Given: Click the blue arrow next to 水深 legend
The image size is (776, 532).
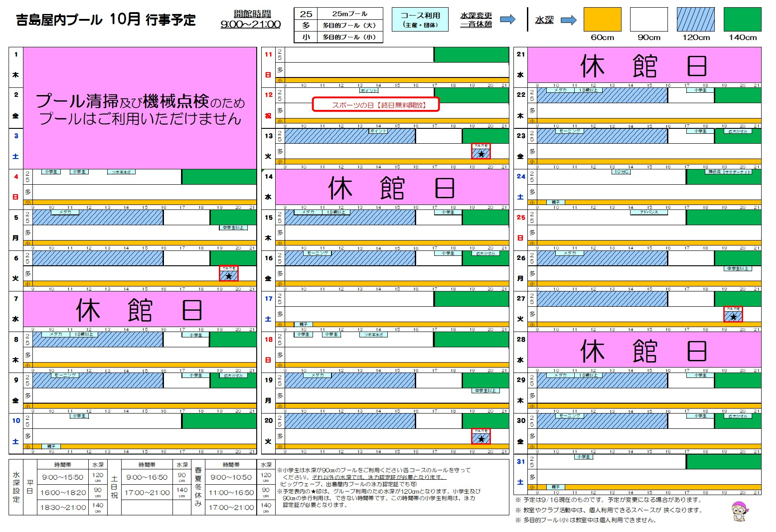Looking at the screenshot, I should tap(569, 20).
